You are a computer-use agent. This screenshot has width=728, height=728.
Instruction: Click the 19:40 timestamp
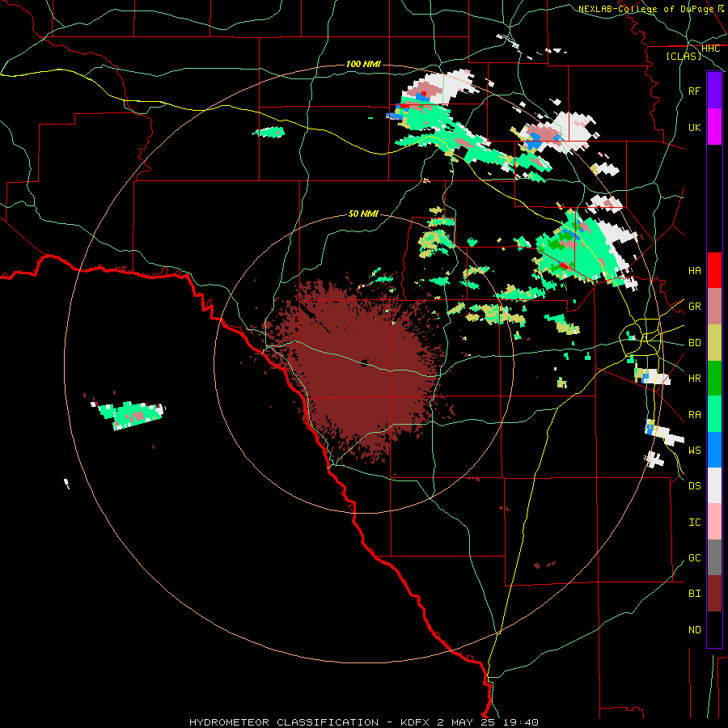[523, 722]
